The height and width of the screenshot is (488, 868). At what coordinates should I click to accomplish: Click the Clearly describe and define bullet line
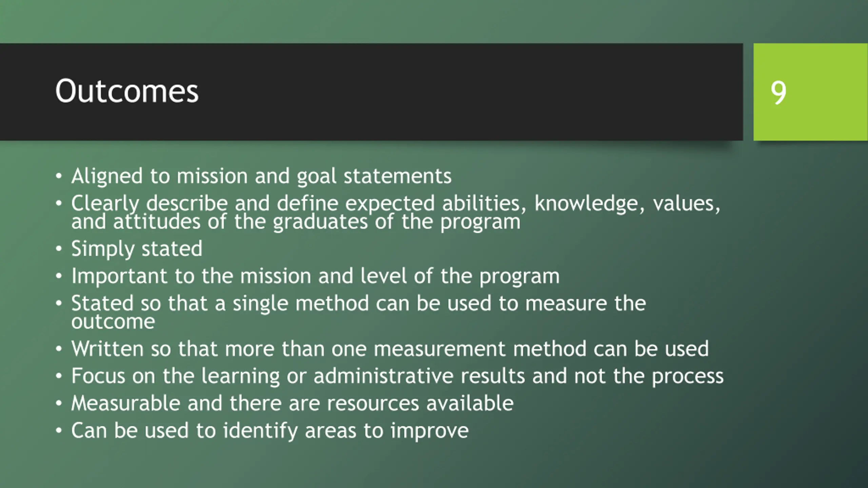coord(395,203)
